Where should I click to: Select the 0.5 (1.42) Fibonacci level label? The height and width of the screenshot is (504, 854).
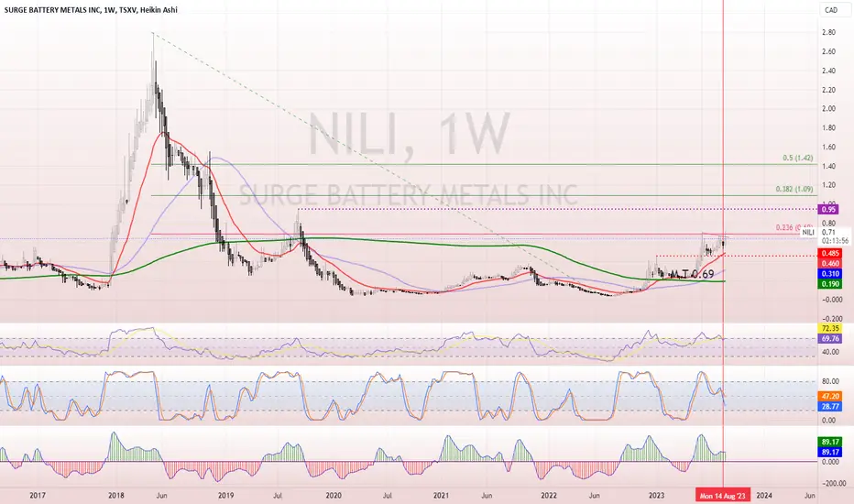[798, 158]
